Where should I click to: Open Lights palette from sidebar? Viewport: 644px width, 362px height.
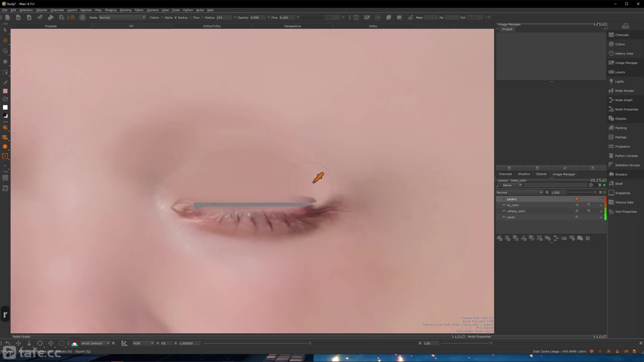[619, 81]
